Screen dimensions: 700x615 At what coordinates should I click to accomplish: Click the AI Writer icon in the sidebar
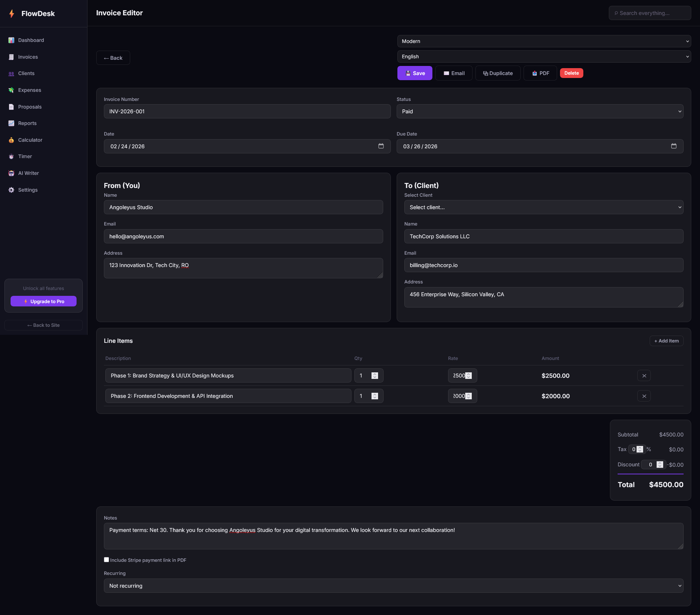(11, 173)
